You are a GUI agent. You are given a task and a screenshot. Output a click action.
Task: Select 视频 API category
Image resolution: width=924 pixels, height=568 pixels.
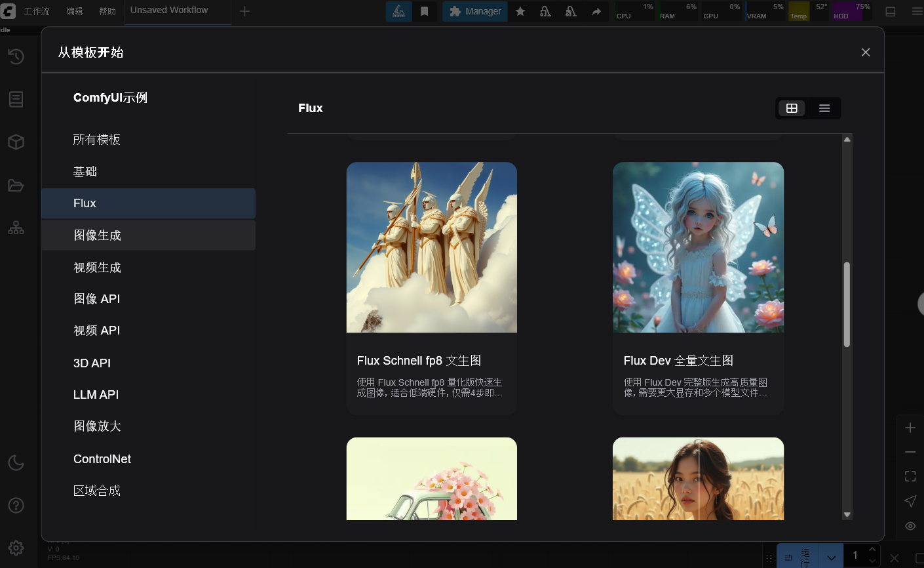[x=148, y=331]
